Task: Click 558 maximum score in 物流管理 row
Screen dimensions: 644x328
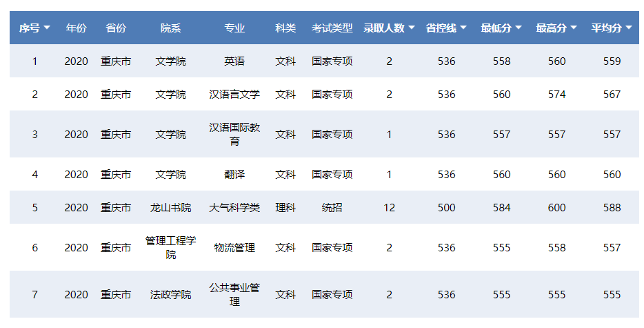Action: (556, 248)
